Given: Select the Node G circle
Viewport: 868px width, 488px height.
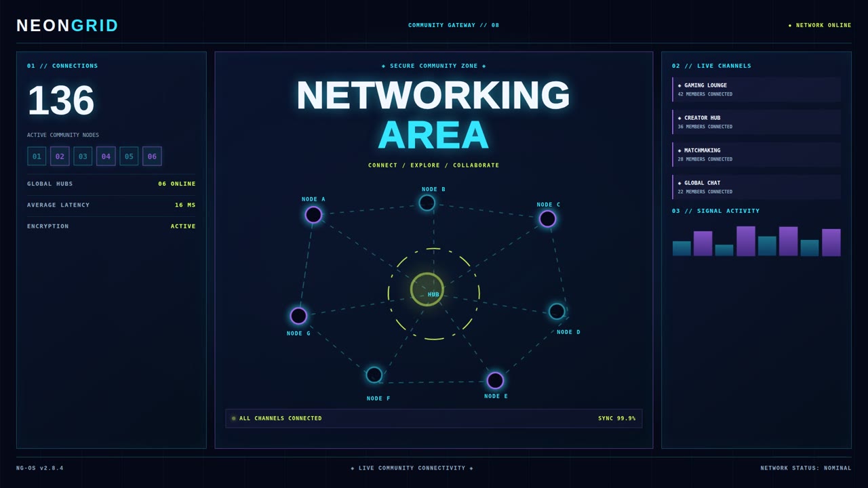Looking at the screenshot, I should (x=298, y=316).
